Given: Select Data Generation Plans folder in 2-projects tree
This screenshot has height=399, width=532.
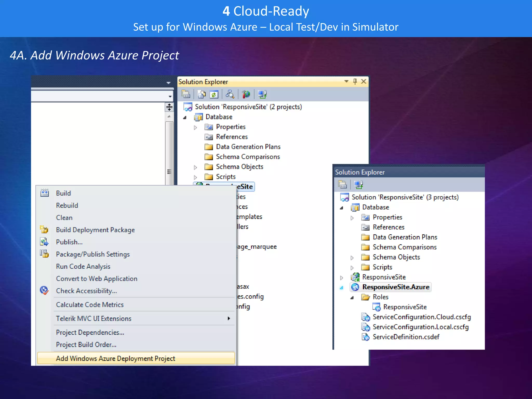Looking at the screenshot, I should tap(248, 147).
